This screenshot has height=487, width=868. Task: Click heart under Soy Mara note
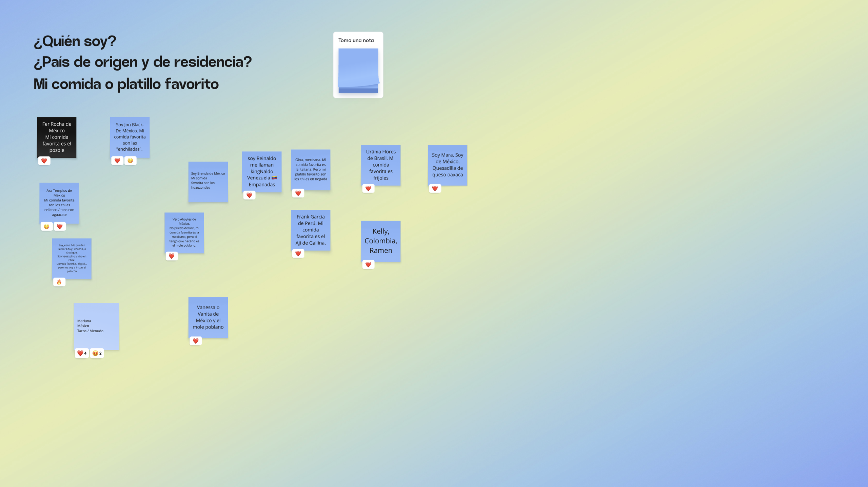point(435,189)
